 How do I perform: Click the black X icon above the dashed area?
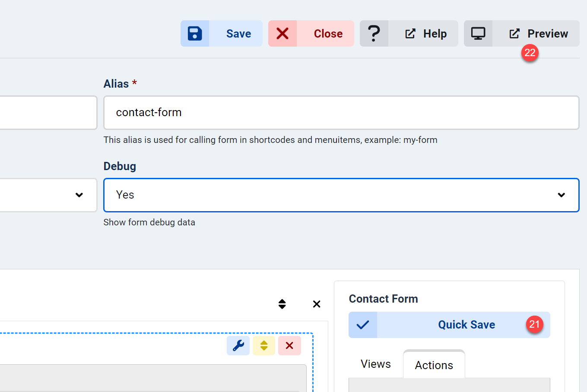tap(317, 304)
